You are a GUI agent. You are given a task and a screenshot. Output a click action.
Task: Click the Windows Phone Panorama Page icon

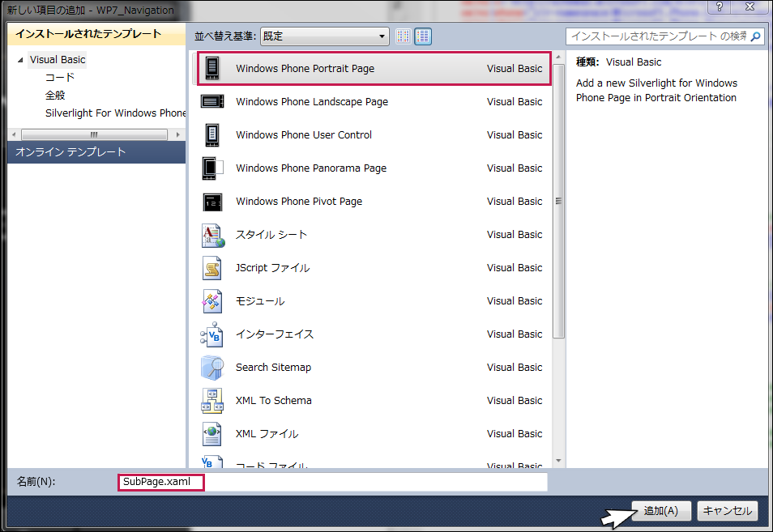[x=212, y=168]
